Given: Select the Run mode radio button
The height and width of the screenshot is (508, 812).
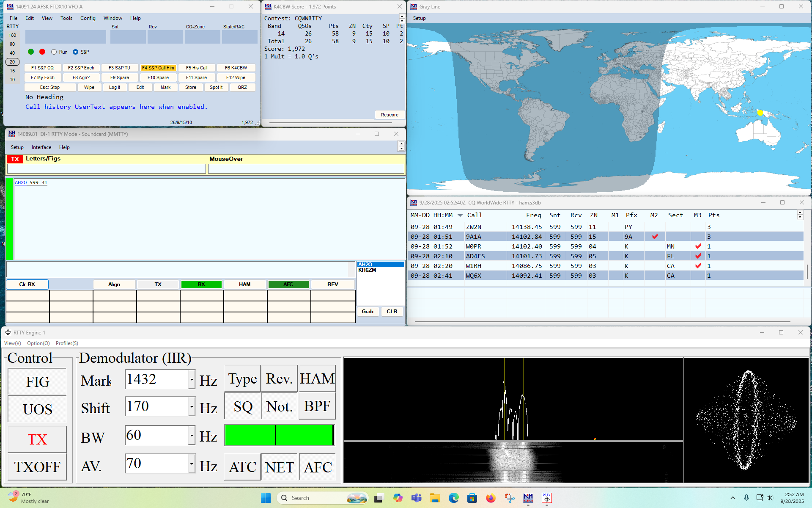Looking at the screenshot, I should [x=54, y=52].
